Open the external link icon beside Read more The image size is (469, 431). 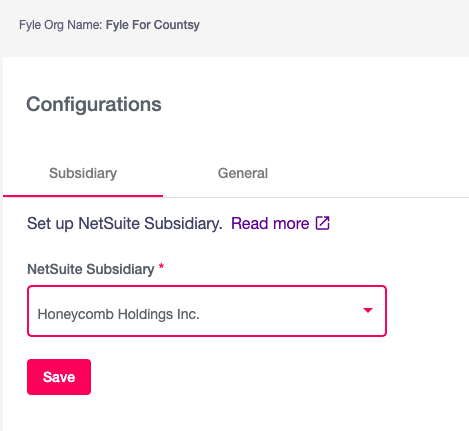click(x=323, y=223)
